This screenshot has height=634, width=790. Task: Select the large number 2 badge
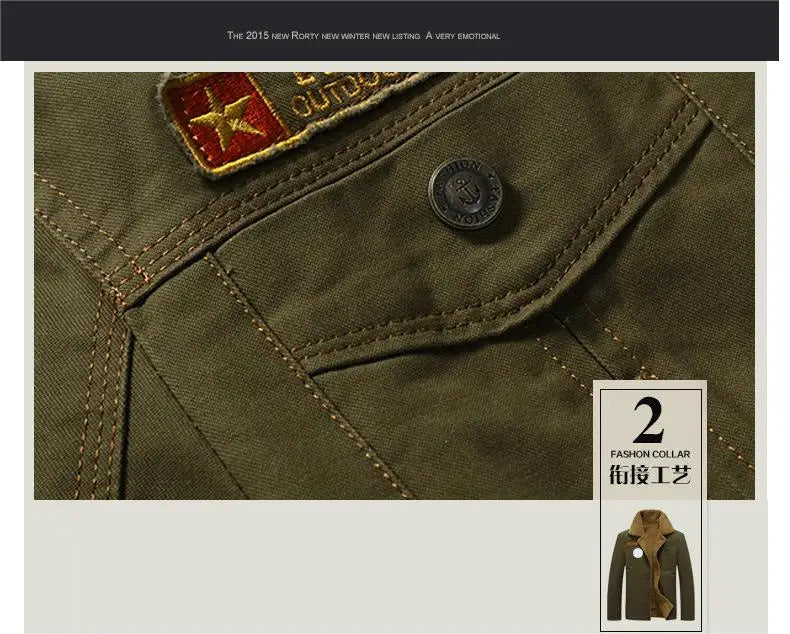coord(648,421)
